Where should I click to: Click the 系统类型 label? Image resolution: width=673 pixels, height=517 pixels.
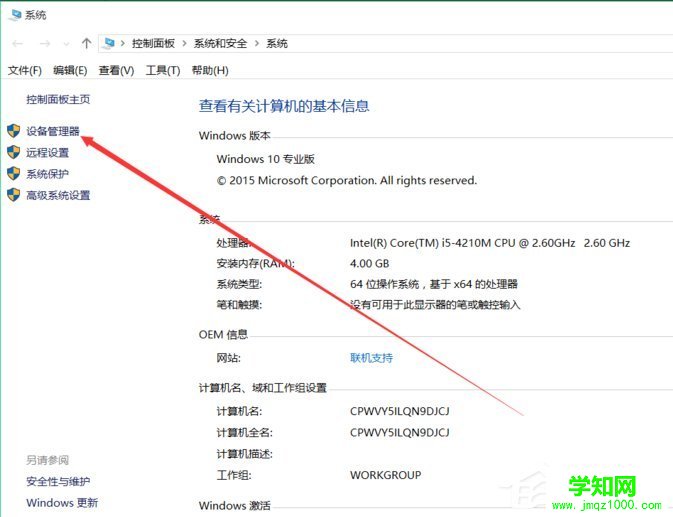(x=239, y=284)
